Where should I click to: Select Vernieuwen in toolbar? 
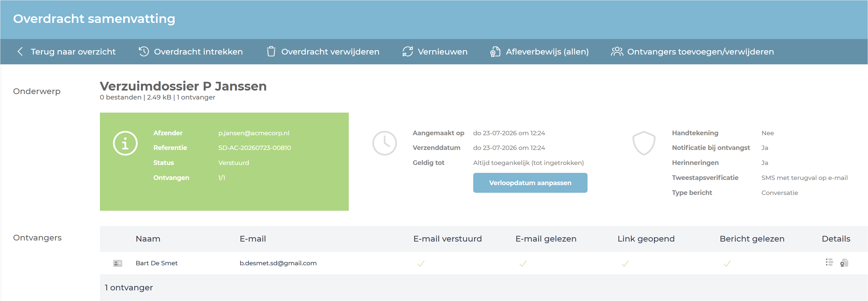442,52
